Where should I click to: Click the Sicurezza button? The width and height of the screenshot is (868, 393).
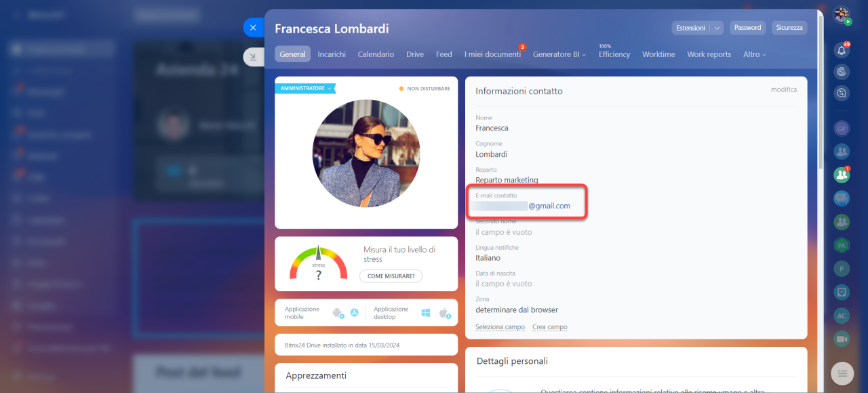[789, 28]
